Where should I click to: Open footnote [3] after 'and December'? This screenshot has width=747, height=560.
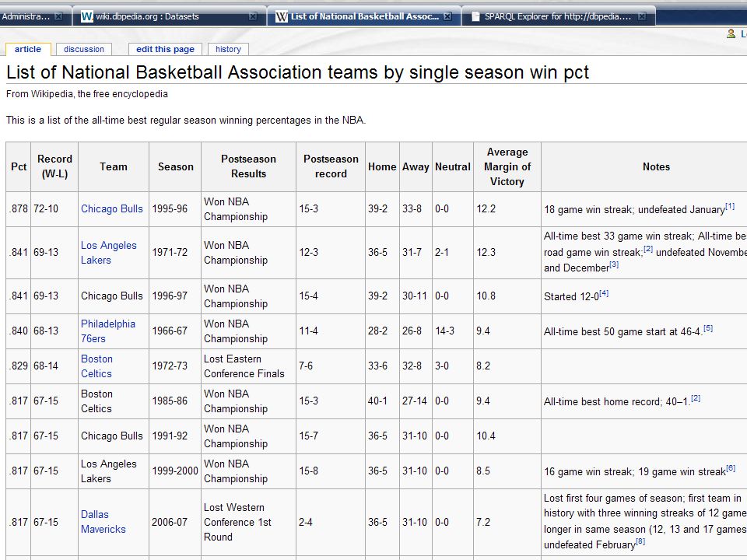click(614, 264)
